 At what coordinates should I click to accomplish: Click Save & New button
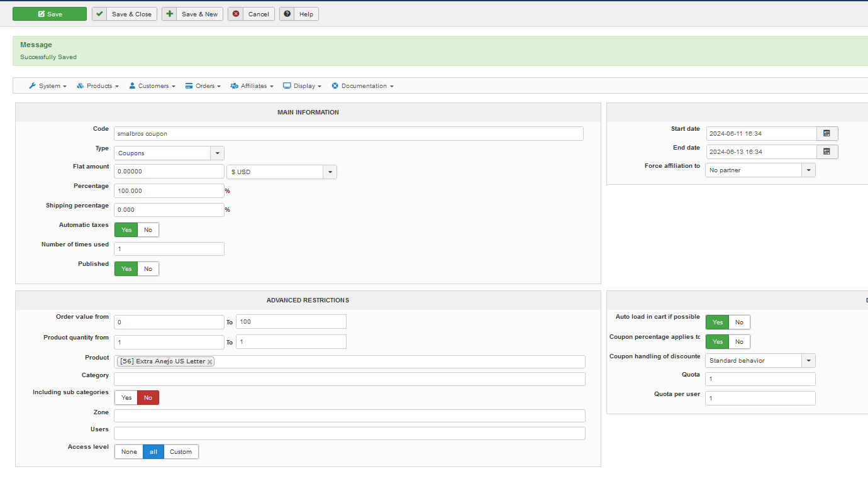coord(192,14)
